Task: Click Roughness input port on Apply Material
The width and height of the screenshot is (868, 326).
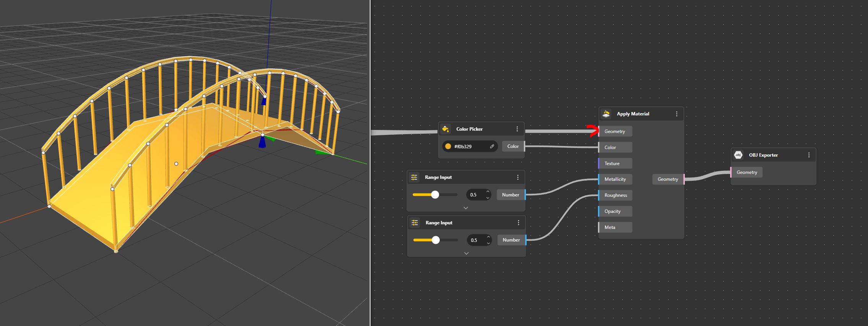Action: click(x=615, y=195)
